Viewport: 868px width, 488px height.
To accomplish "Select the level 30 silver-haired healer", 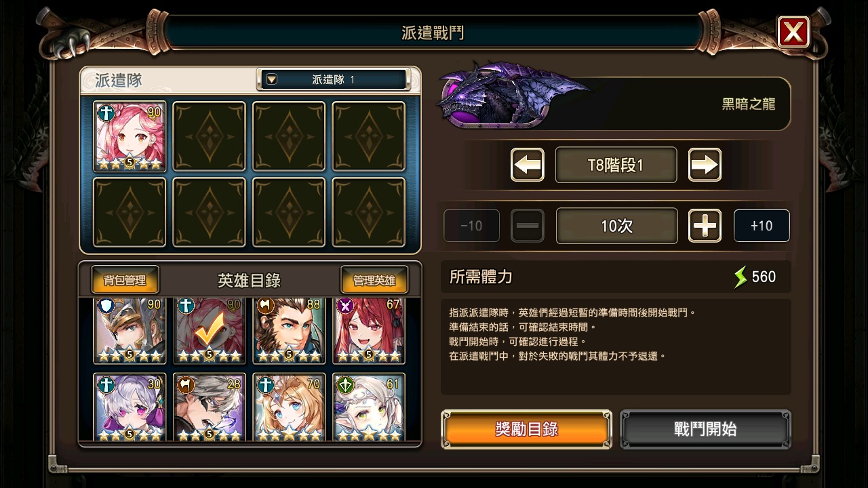I will (x=130, y=407).
